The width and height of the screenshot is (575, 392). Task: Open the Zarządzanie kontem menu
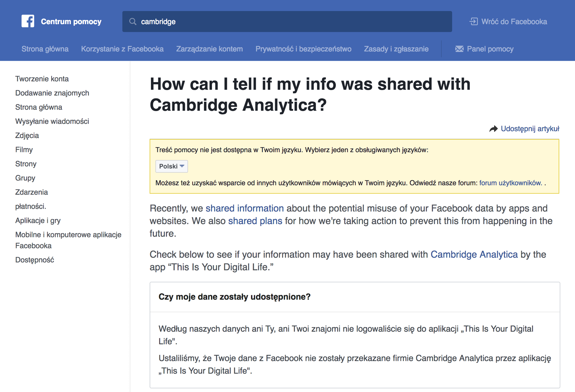click(x=209, y=49)
